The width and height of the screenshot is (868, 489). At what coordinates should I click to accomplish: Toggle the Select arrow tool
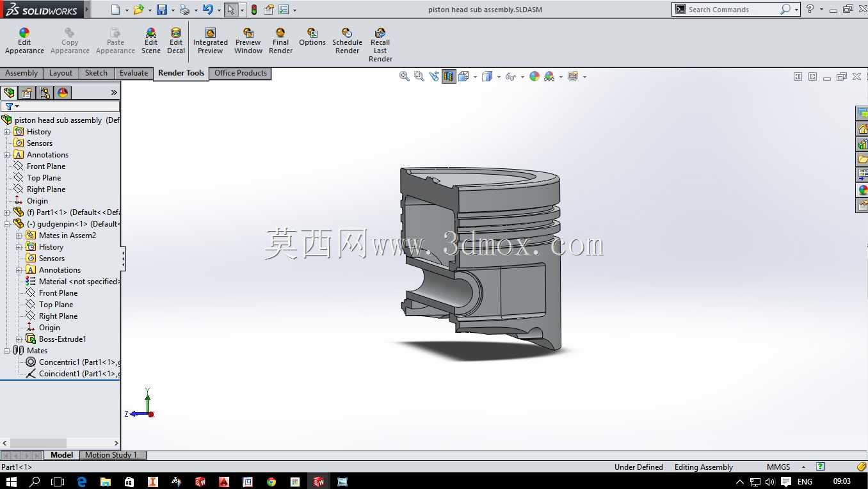[231, 10]
